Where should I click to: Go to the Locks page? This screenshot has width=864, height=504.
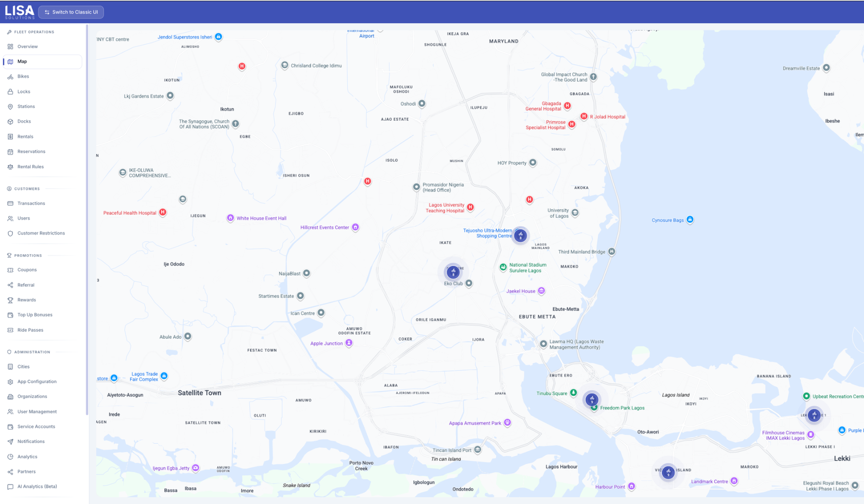pyautogui.click(x=42, y=92)
